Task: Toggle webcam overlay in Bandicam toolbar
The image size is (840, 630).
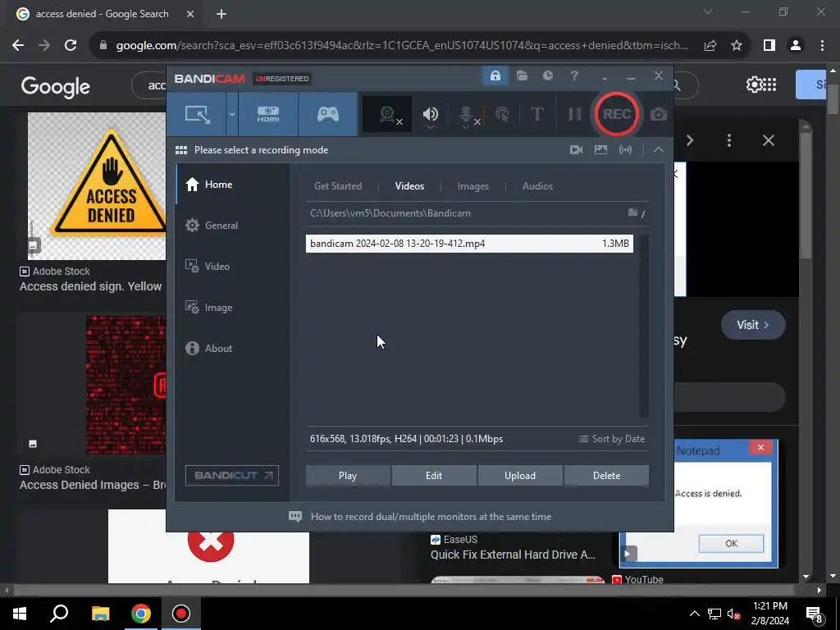Action: click(x=387, y=114)
